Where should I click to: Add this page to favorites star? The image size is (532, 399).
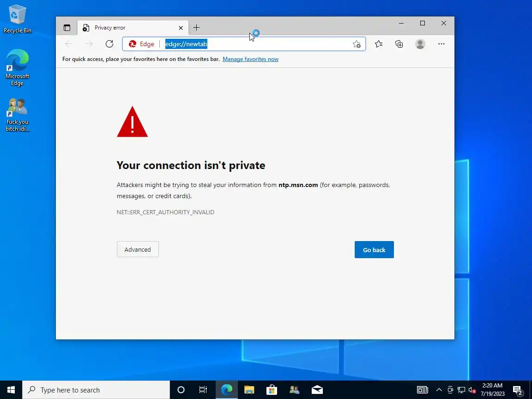356,44
